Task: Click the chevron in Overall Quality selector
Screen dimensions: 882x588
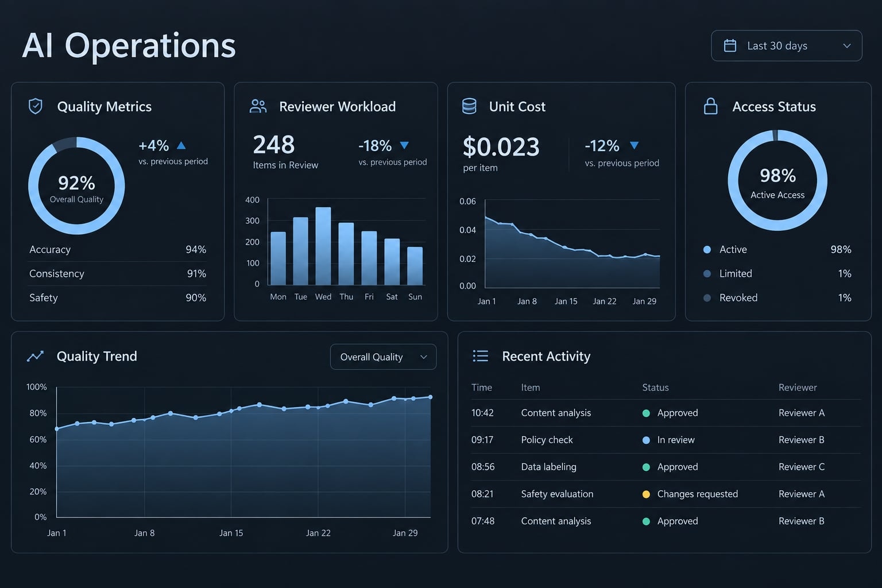Action: click(424, 357)
